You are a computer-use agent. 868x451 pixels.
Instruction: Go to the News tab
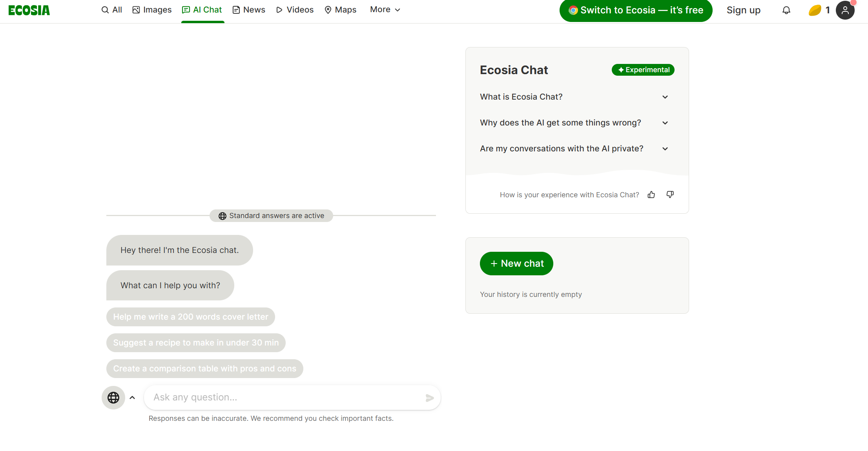pyautogui.click(x=249, y=10)
